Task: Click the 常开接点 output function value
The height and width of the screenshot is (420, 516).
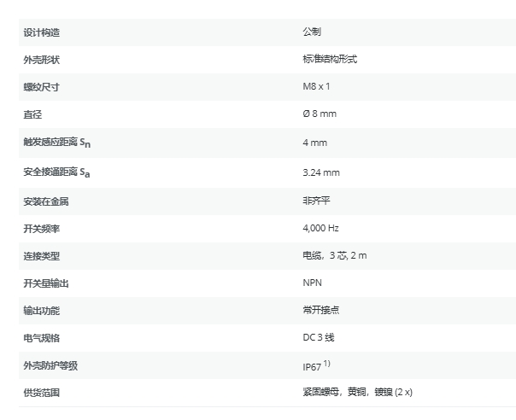Action: coord(321,310)
